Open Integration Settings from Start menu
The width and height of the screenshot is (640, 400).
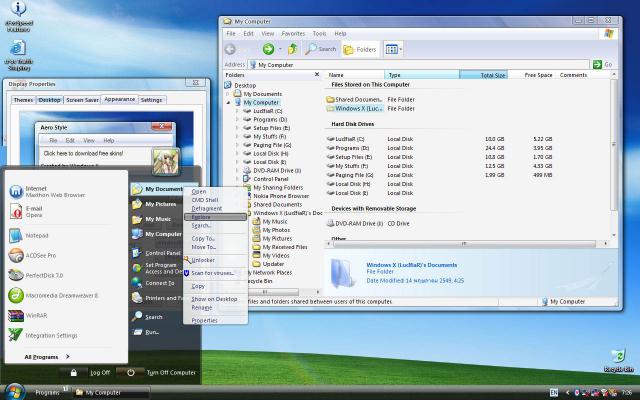[43, 336]
